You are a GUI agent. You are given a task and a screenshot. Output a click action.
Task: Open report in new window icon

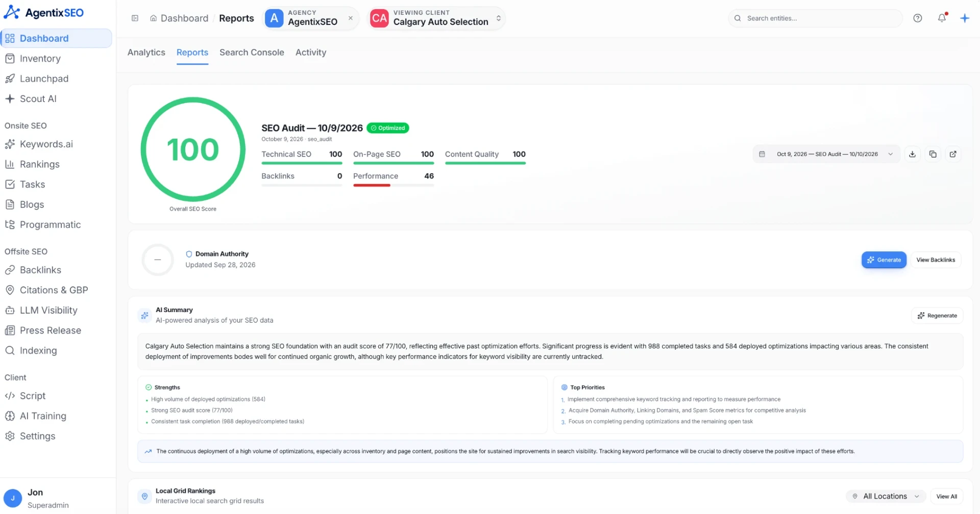click(953, 154)
